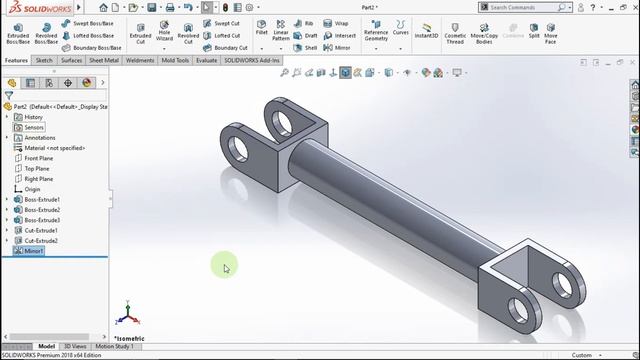Choose Lofted Boss/Base feature
The image size is (640, 360).
87,36
